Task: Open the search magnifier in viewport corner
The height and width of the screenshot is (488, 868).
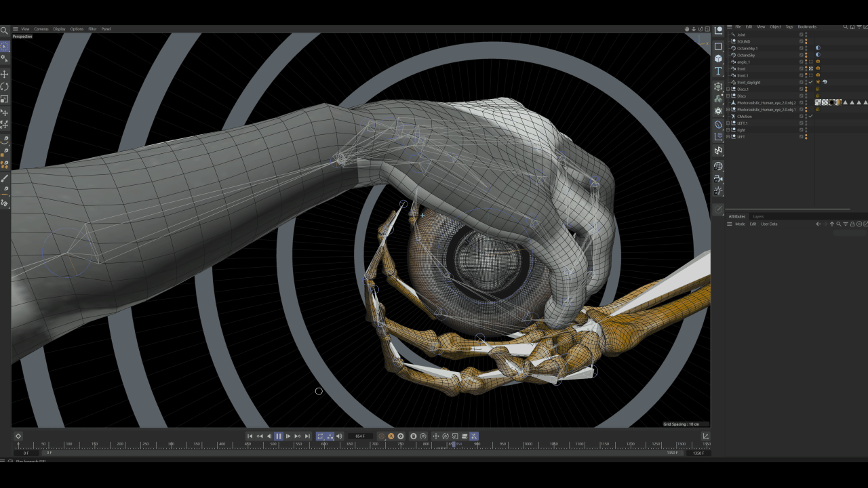Action: tap(4, 30)
